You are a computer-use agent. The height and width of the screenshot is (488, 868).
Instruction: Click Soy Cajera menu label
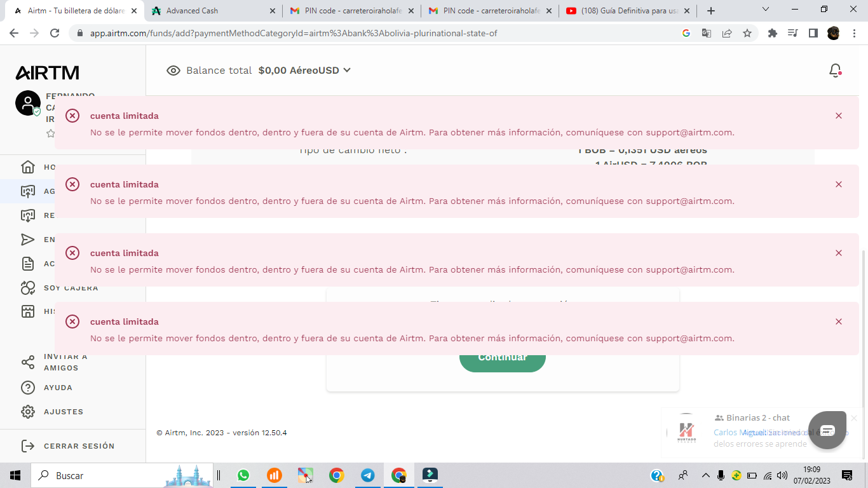[71, 288]
